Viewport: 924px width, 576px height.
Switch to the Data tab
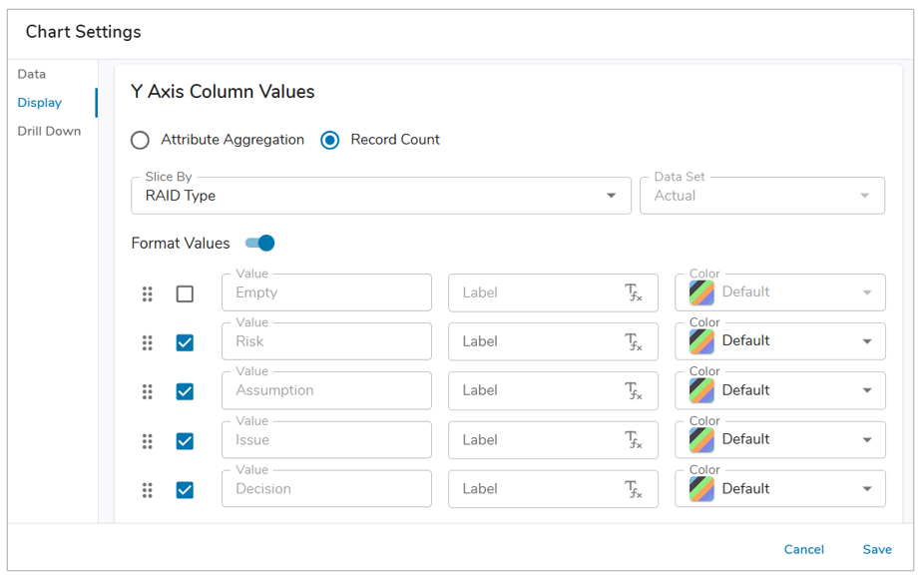point(32,74)
